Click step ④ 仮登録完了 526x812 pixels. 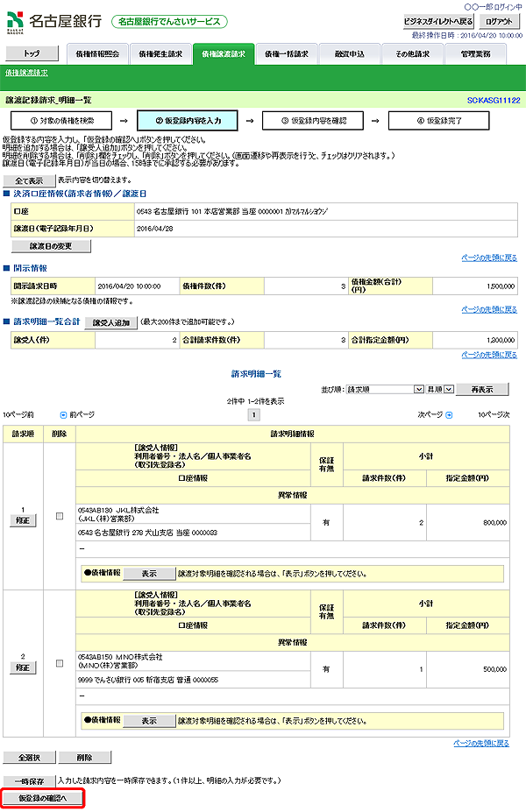click(x=439, y=121)
